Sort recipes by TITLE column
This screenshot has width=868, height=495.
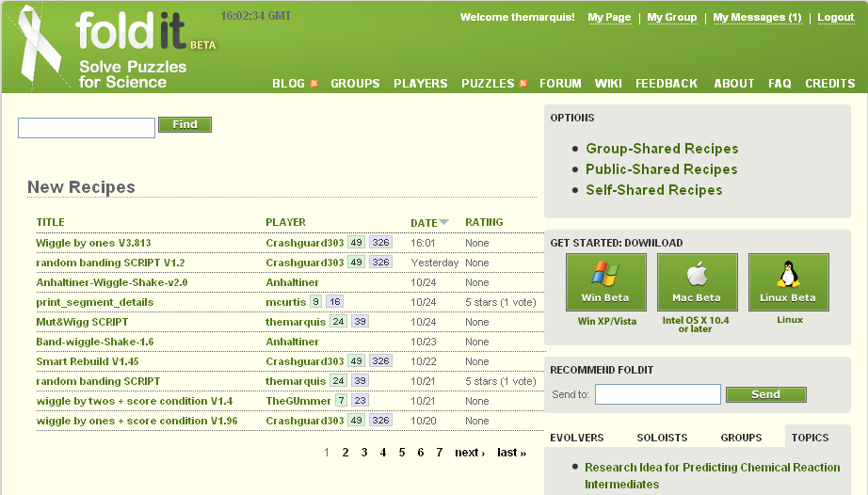point(51,222)
